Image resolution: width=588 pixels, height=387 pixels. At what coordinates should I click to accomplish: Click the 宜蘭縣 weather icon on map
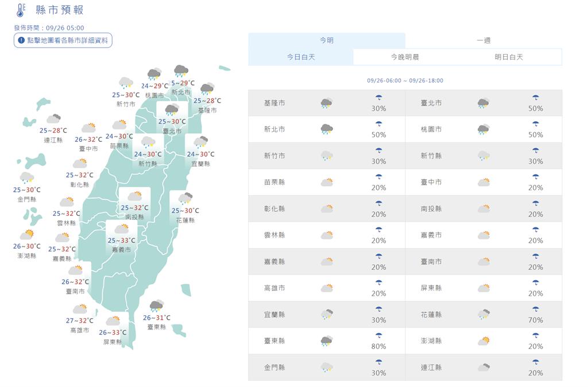tap(200, 142)
